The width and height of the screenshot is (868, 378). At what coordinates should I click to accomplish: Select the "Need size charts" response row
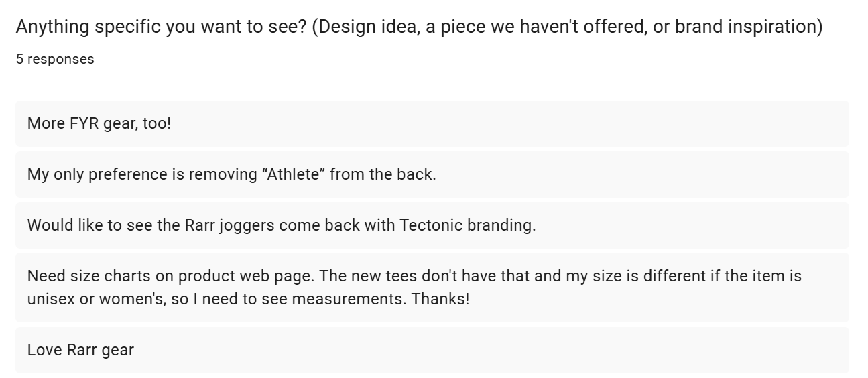click(x=432, y=288)
